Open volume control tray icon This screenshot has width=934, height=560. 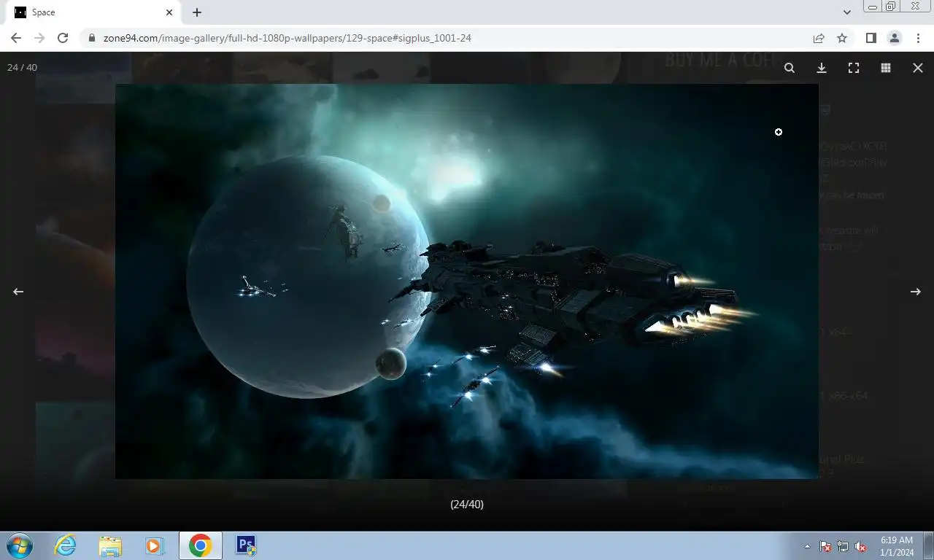[861, 546]
